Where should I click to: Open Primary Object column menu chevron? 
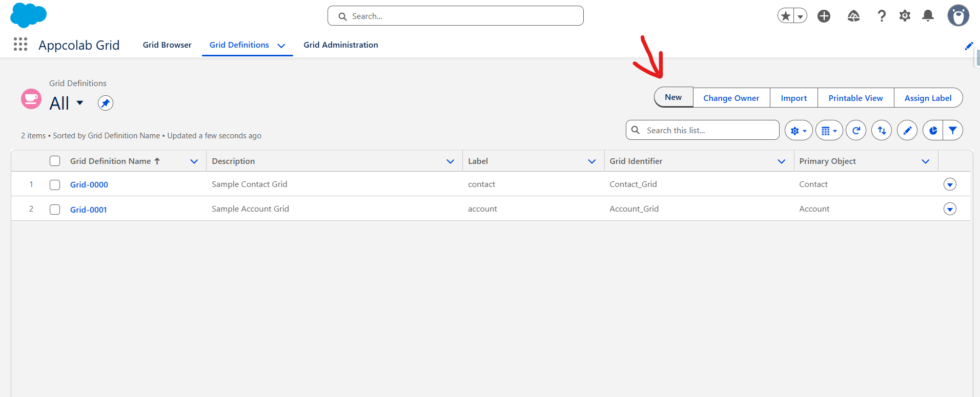pos(926,161)
